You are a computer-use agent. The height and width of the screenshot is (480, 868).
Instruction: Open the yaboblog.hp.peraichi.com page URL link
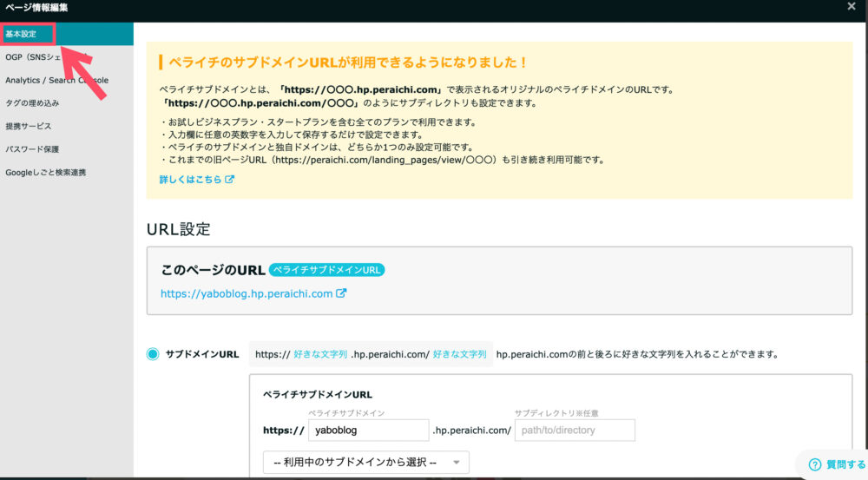tap(247, 294)
